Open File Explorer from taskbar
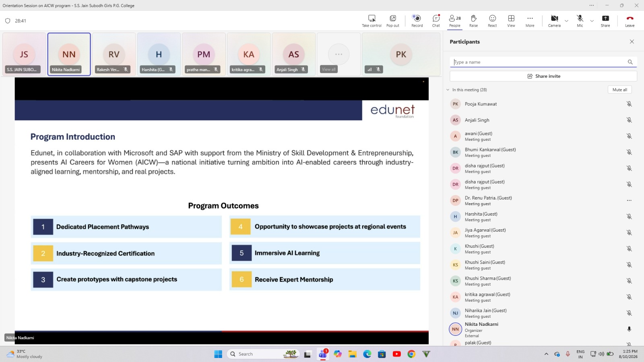644x362 pixels. coord(353,354)
